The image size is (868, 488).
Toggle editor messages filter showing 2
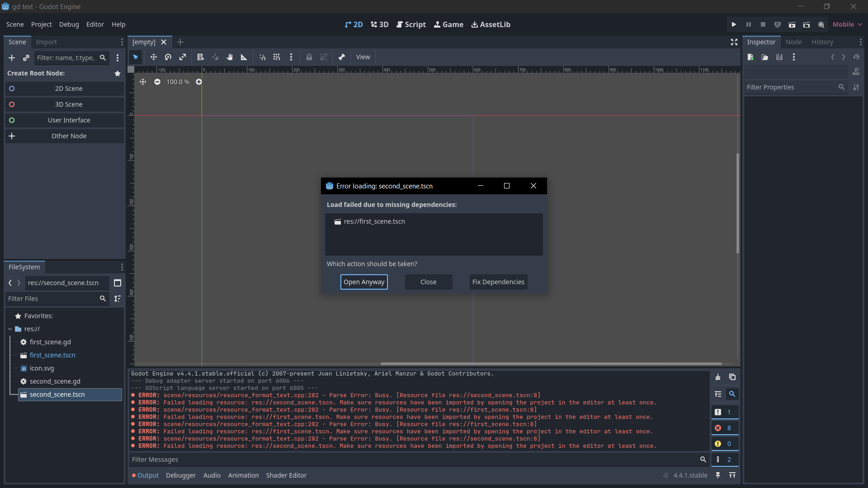pos(725,460)
